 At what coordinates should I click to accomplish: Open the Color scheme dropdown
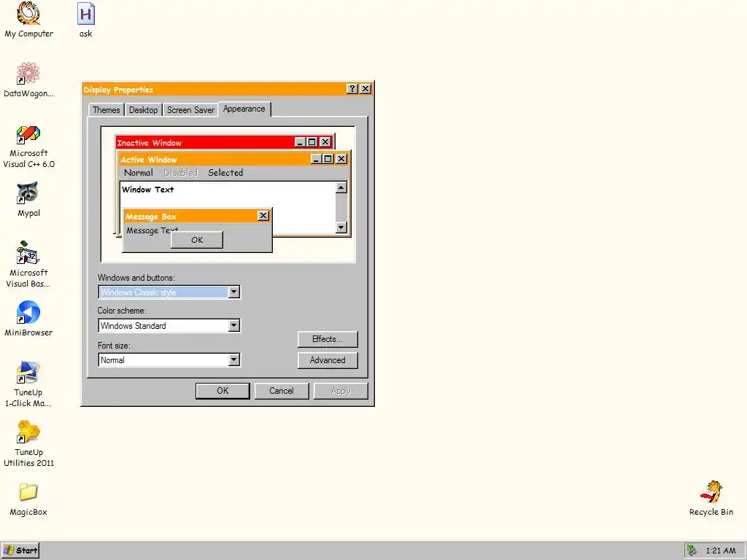(x=233, y=326)
